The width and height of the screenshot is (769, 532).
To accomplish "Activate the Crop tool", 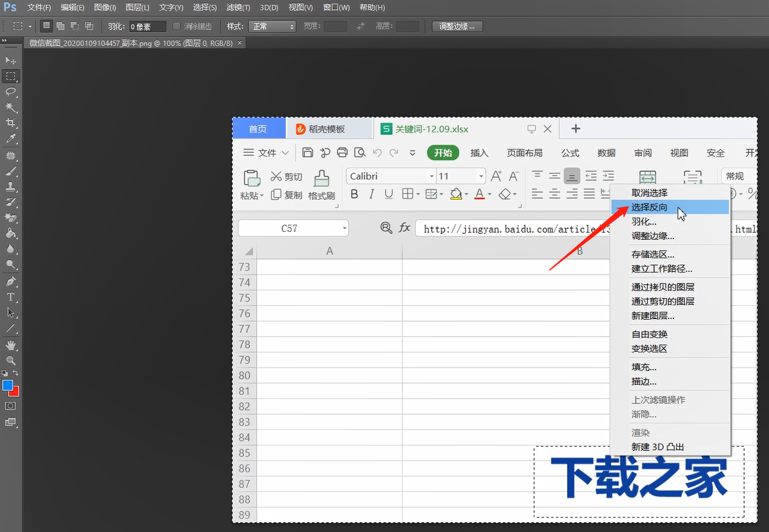I will (10, 123).
